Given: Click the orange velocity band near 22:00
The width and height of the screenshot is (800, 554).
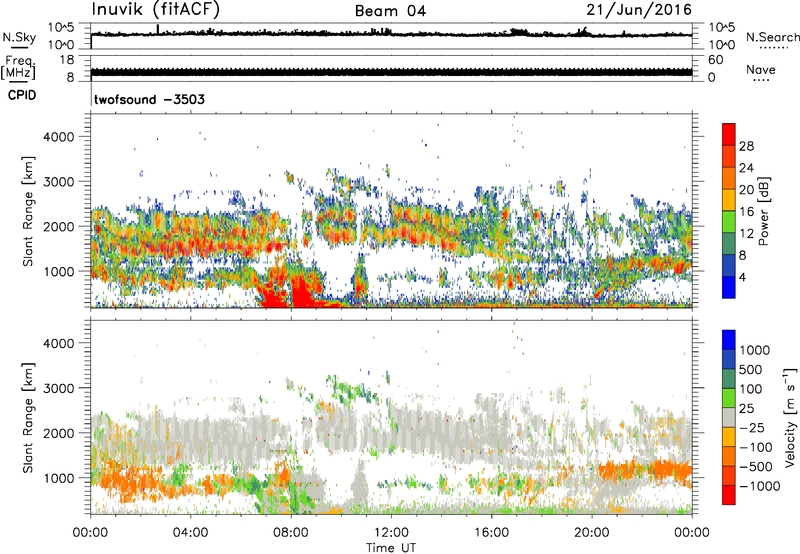Looking at the screenshot, I should click(645, 470).
